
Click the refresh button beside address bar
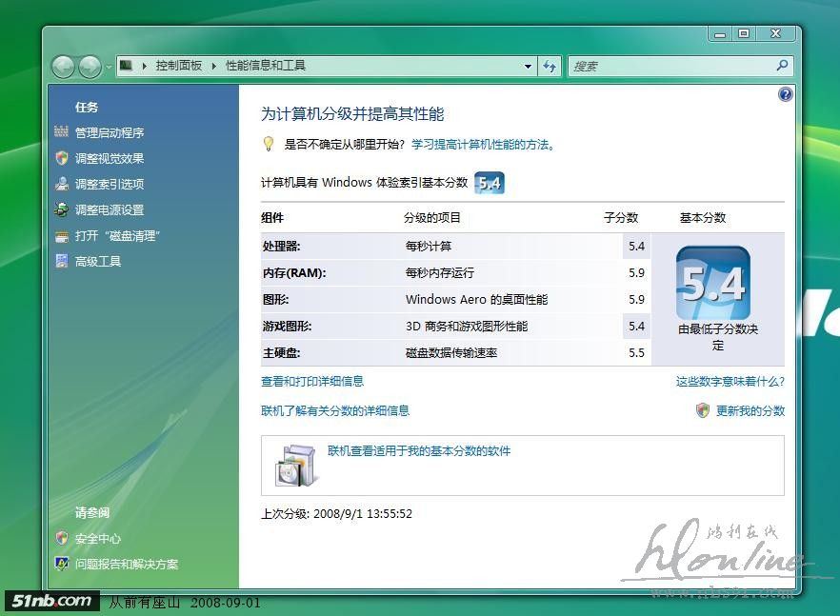550,67
